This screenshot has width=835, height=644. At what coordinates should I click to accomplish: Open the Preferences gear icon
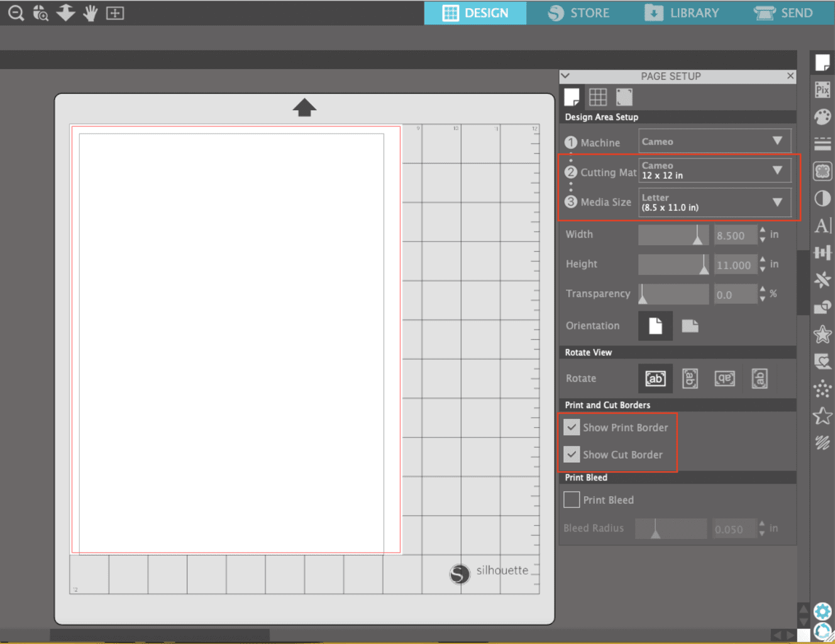(x=822, y=611)
